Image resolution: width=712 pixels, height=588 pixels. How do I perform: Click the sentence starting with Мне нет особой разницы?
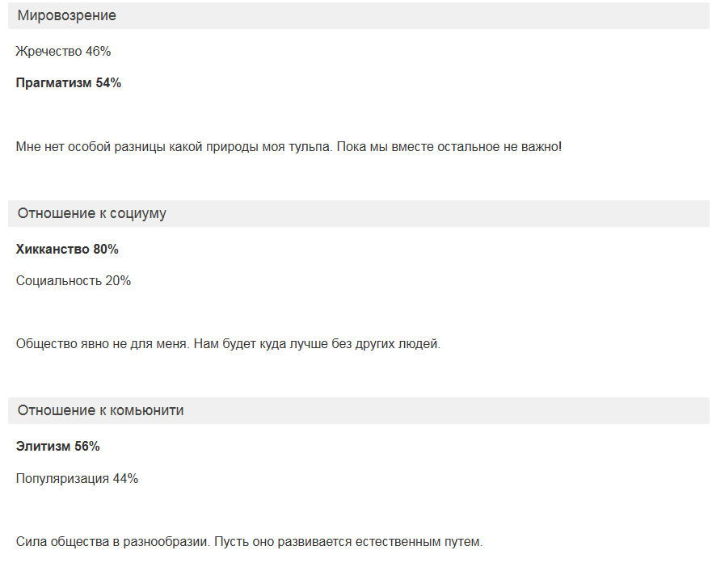pos(170,147)
